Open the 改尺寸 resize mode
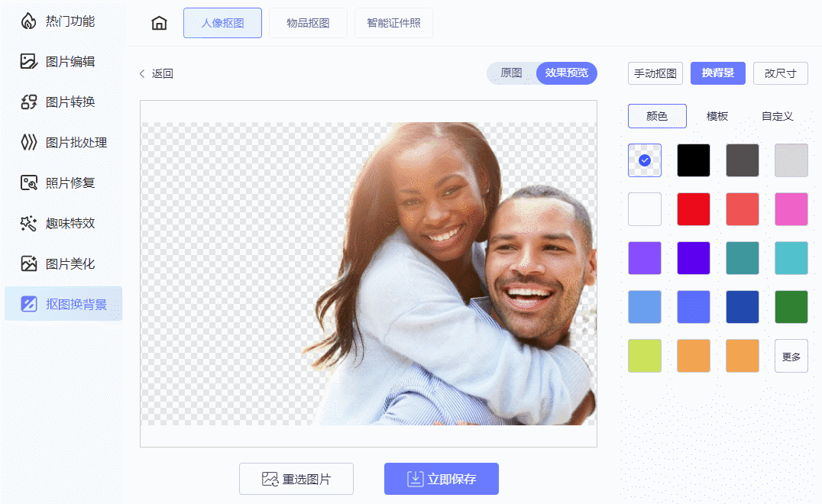The height and width of the screenshot is (504, 822). [x=781, y=73]
